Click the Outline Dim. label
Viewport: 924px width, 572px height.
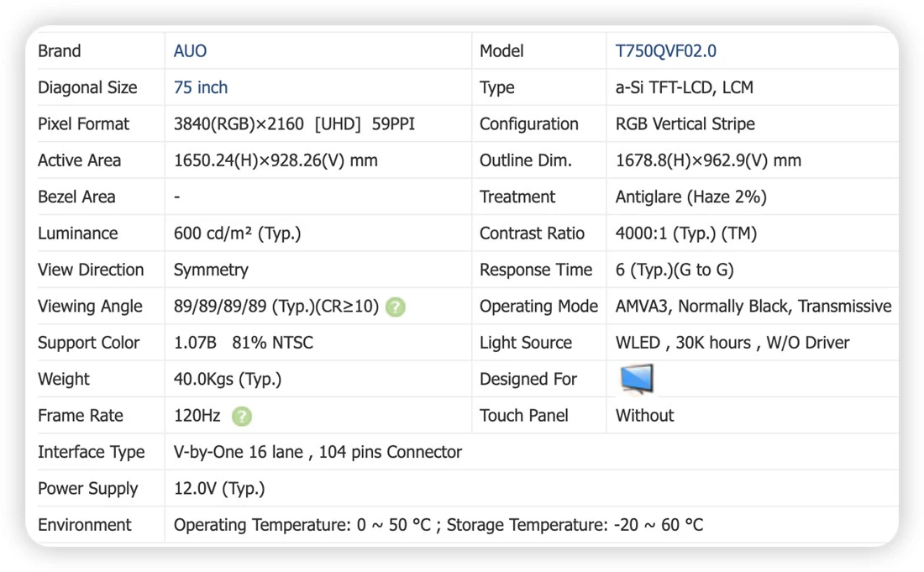click(526, 160)
